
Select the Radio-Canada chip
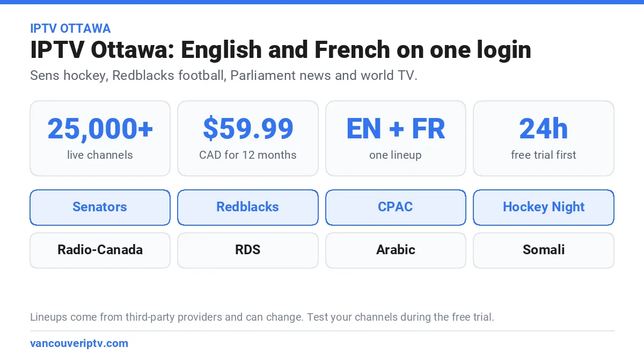pyautogui.click(x=100, y=250)
